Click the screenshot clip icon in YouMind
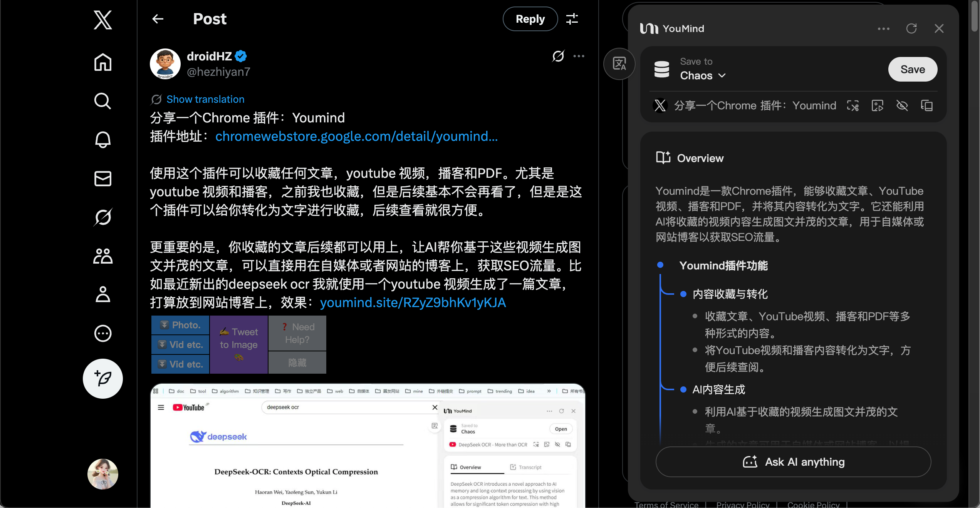The height and width of the screenshot is (508, 980). tap(853, 105)
